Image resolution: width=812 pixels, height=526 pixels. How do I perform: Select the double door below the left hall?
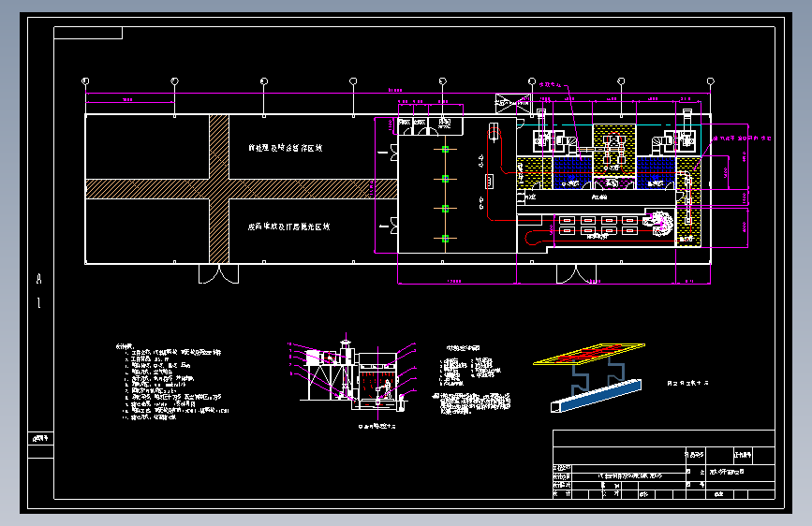click(218, 274)
